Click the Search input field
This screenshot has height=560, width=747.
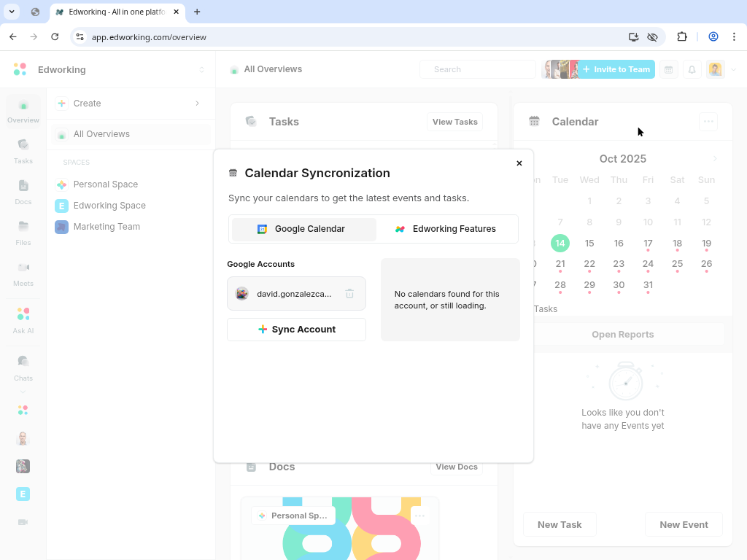pos(478,69)
